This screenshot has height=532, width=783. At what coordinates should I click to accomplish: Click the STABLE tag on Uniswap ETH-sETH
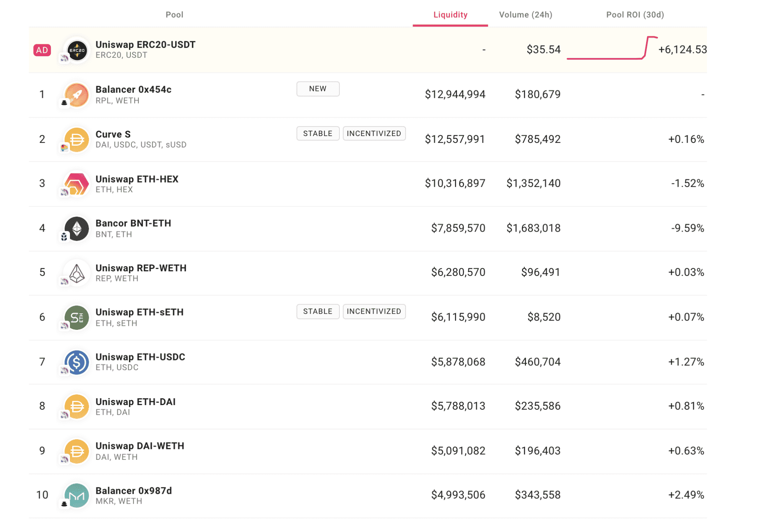318,311
